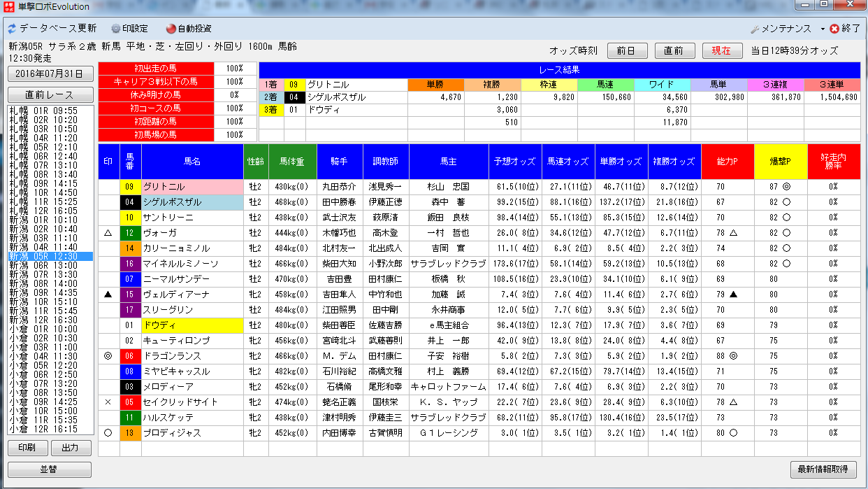
Task: Open 印設定 gear icon settings
Action: point(116,29)
